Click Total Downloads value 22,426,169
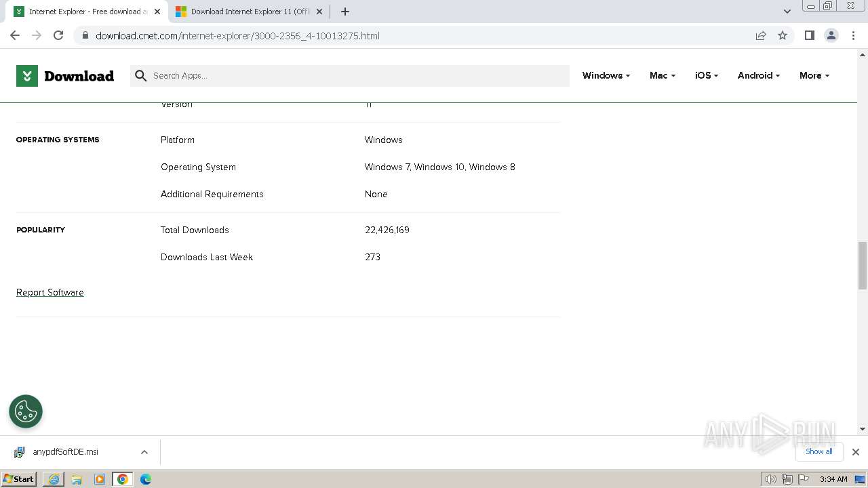The image size is (868, 488). tap(387, 230)
